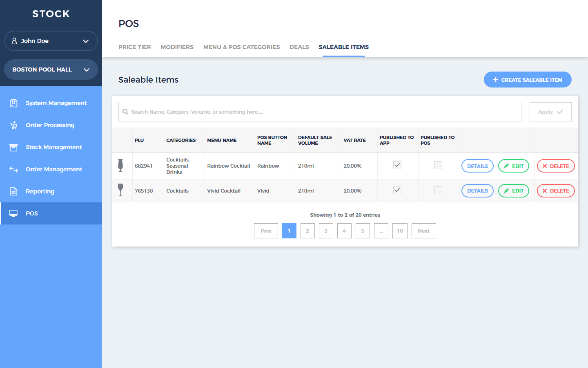This screenshot has height=368, width=588.
Task: Click the POS monitor icon in sidebar
Action: pyautogui.click(x=13, y=213)
